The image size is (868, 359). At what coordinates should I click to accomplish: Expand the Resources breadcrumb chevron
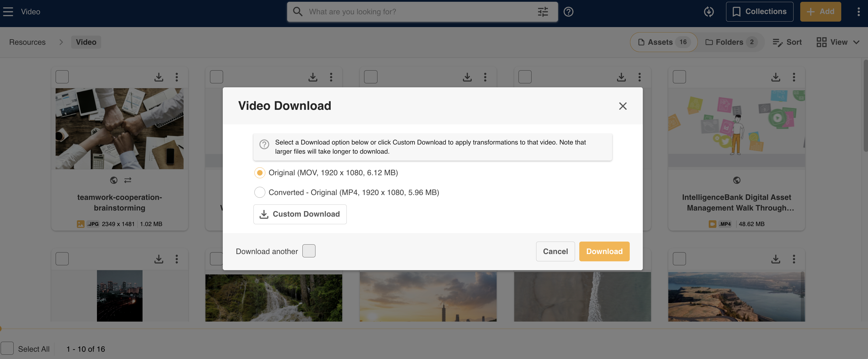click(61, 42)
